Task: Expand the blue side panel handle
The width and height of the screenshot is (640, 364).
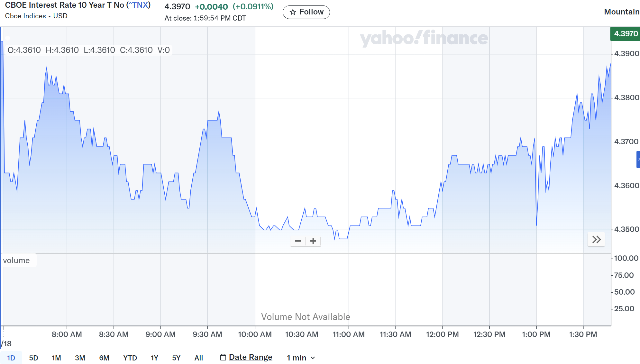Action: [638, 160]
